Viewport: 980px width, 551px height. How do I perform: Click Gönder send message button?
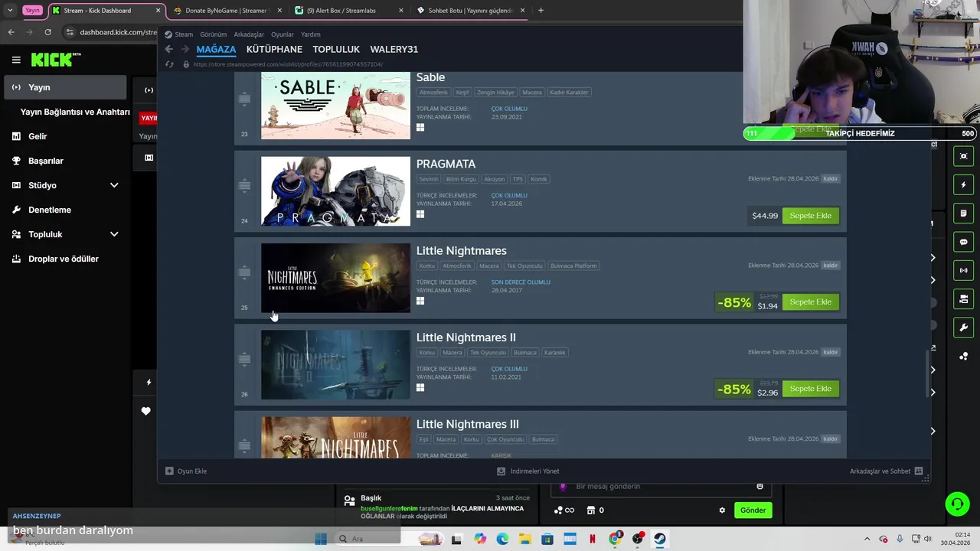753,510
